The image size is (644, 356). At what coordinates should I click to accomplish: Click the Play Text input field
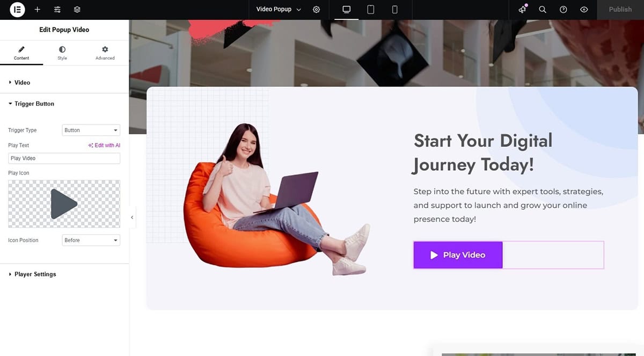(x=64, y=158)
